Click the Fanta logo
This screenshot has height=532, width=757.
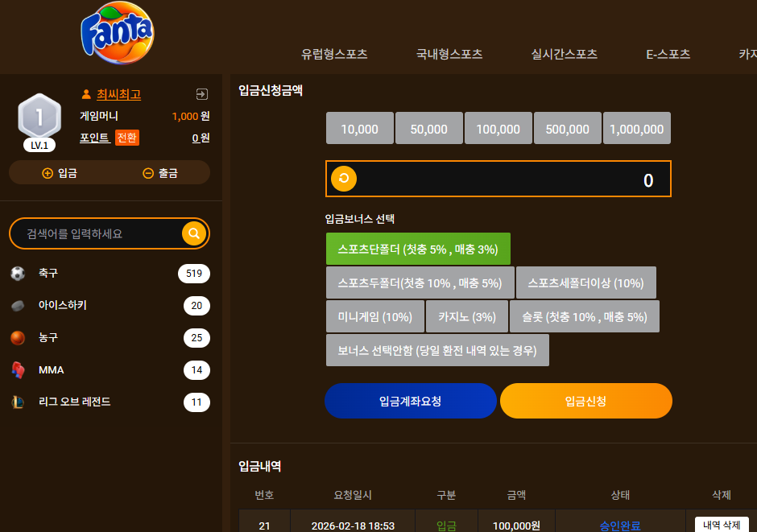coord(118,33)
